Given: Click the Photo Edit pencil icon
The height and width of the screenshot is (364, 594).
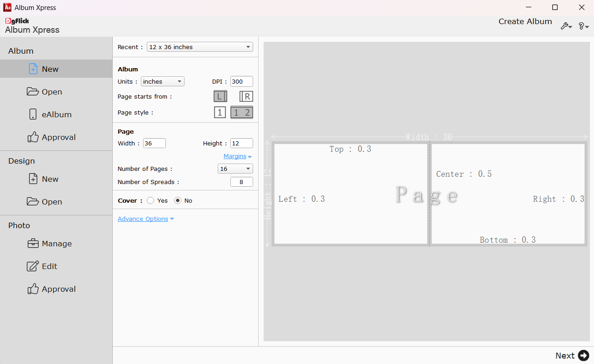Looking at the screenshot, I should pyautogui.click(x=33, y=266).
